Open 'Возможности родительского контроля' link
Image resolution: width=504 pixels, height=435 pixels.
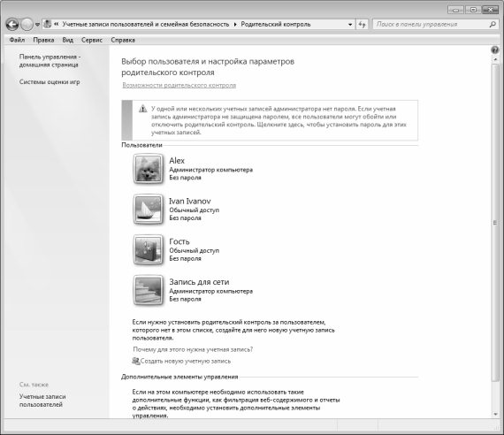tap(179, 85)
